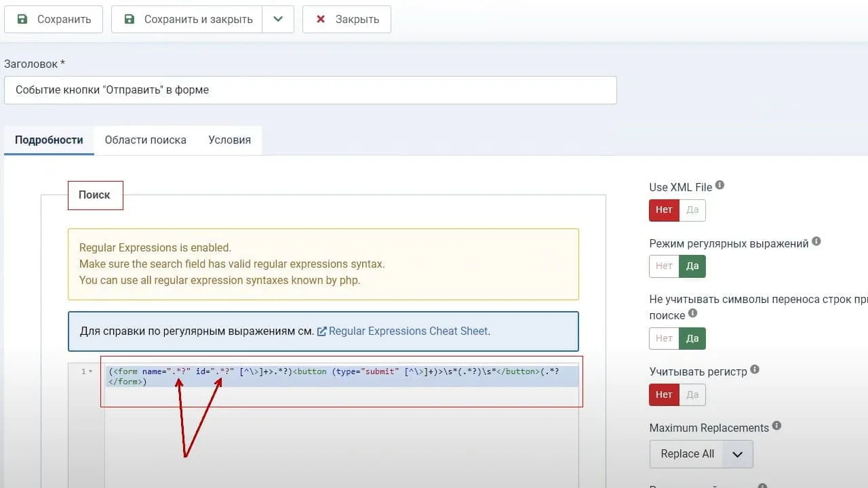Click text 'Regular Expressions is enabled.'
The height and width of the screenshot is (488, 868).
[x=155, y=248]
